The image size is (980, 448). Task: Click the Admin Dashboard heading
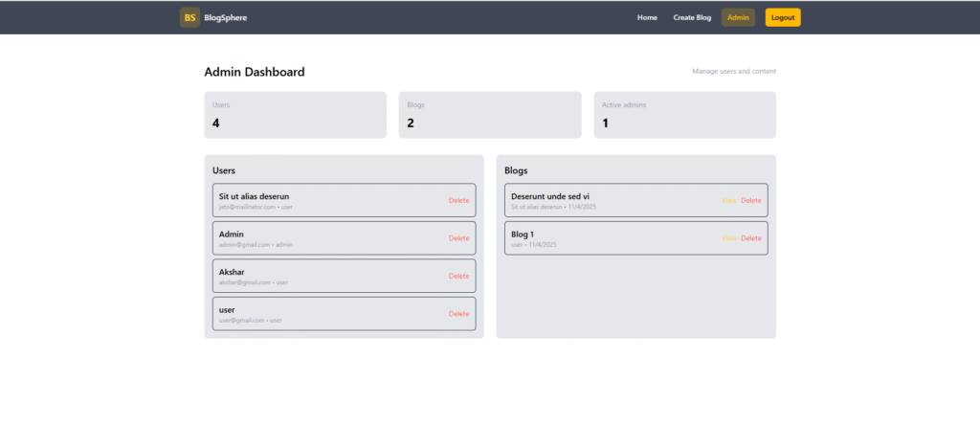pyautogui.click(x=255, y=72)
